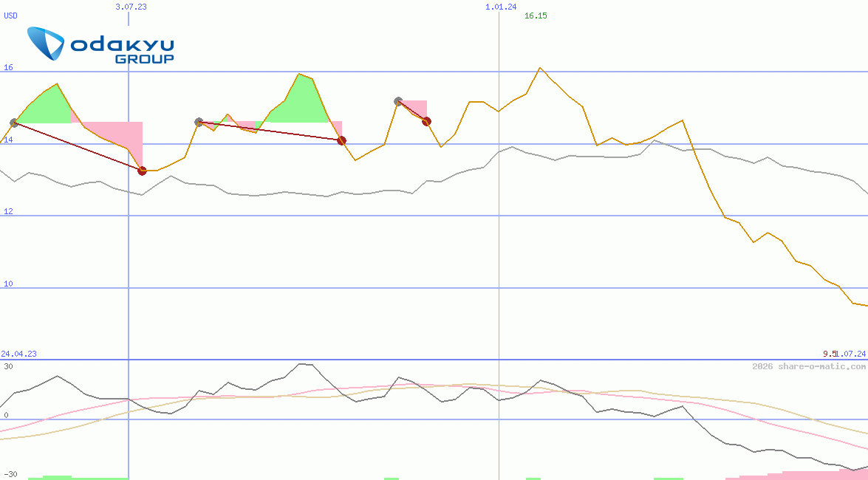
Task: Click the red exit dot of the second trade
Action: pyautogui.click(x=341, y=140)
